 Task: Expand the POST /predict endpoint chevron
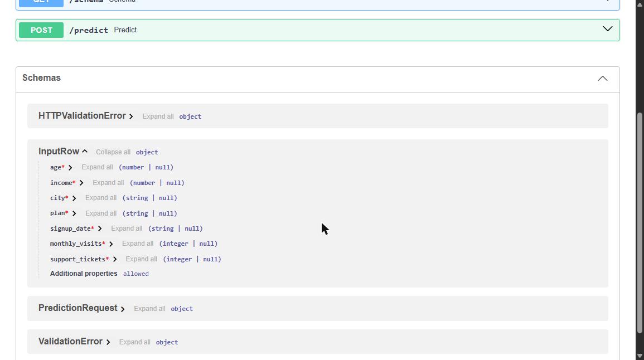607,29
